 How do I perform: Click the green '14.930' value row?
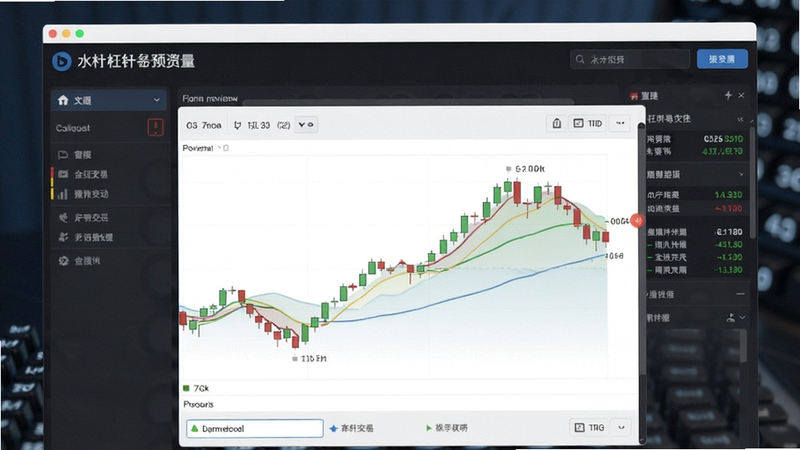tap(696, 195)
